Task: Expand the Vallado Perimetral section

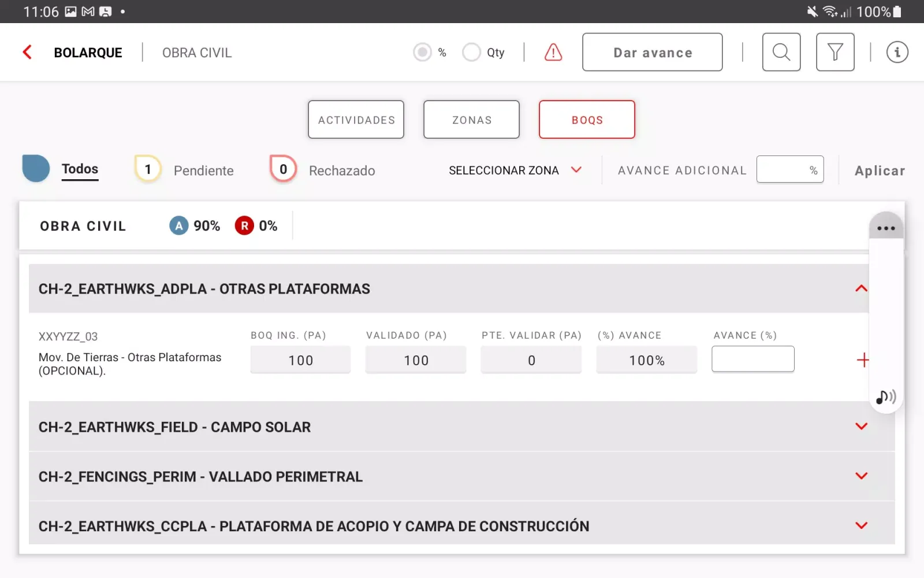Action: coord(861,476)
